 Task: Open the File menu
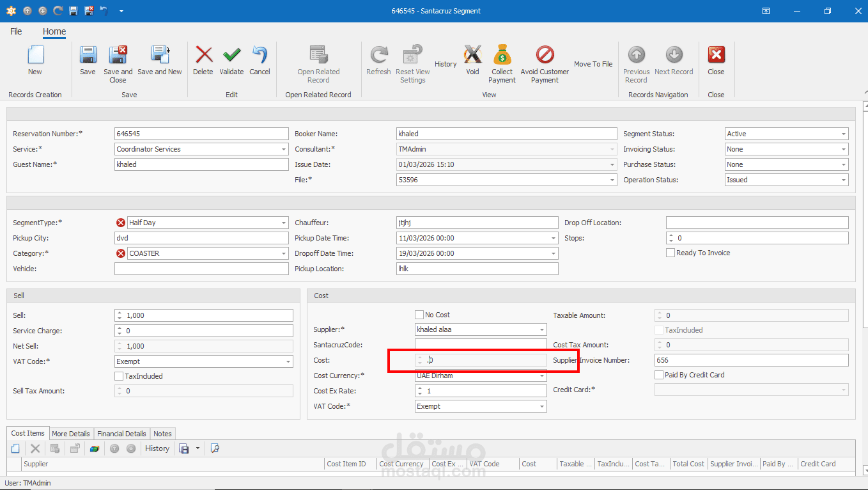click(x=16, y=31)
